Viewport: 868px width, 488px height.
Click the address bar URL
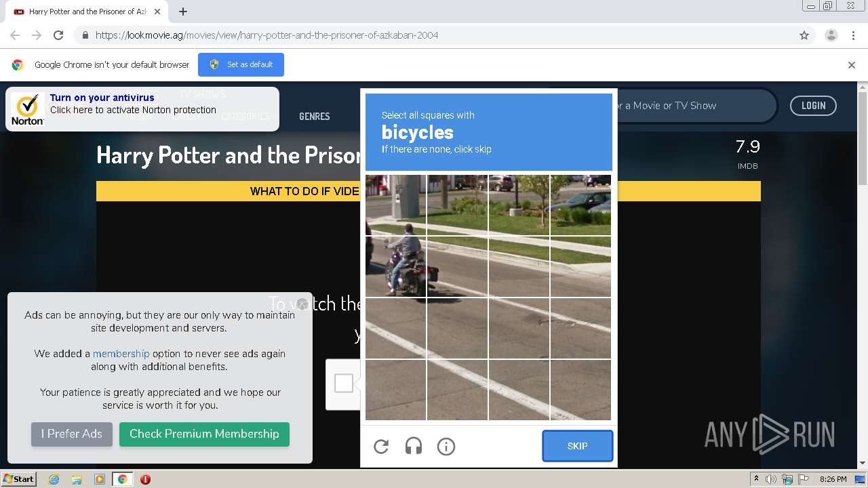tap(267, 35)
